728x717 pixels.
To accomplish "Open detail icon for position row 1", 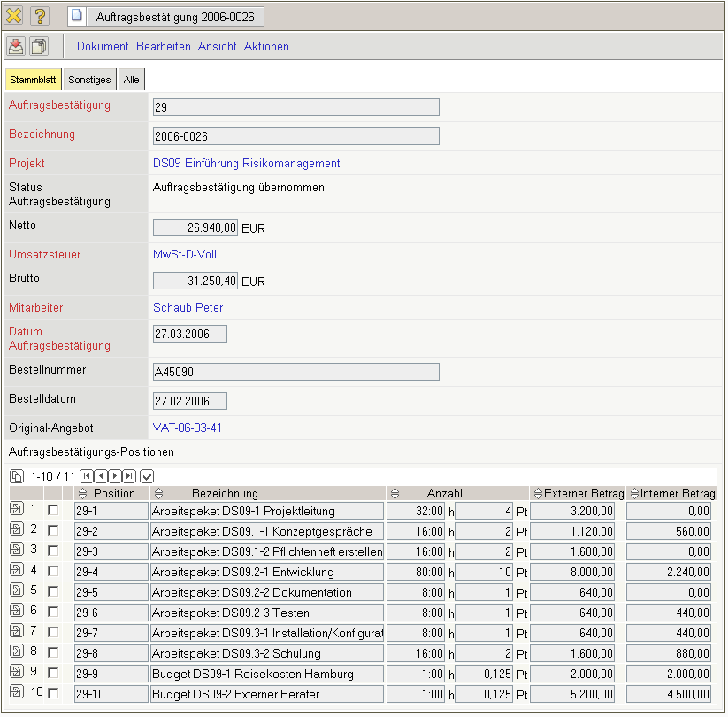I will 17,510.
